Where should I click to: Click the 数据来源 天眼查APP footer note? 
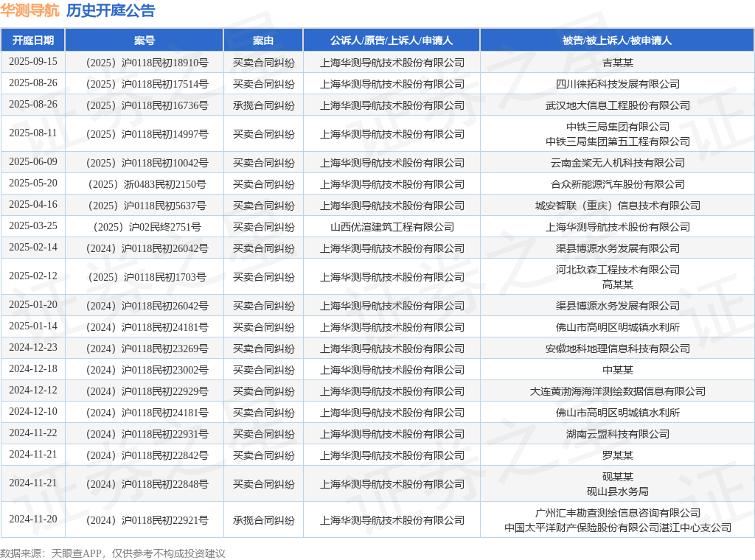(x=113, y=553)
